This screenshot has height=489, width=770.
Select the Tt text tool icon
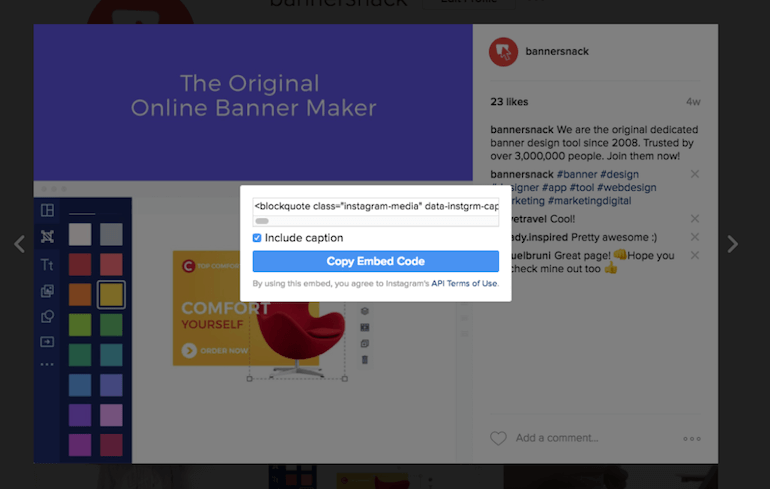[47, 265]
